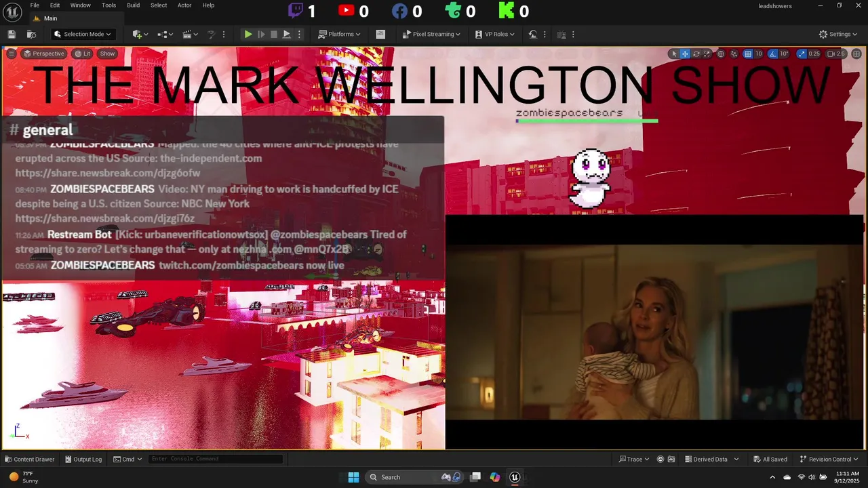Open the Actor menu
The width and height of the screenshot is (868, 488).
tap(184, 5)
